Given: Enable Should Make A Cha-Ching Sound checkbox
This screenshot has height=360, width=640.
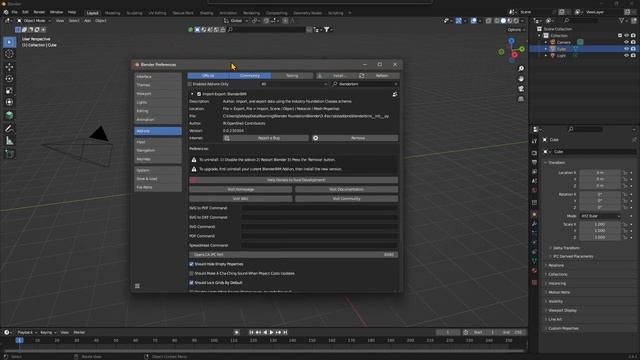Looking at the screenshot, I should [x=191, y=273].
